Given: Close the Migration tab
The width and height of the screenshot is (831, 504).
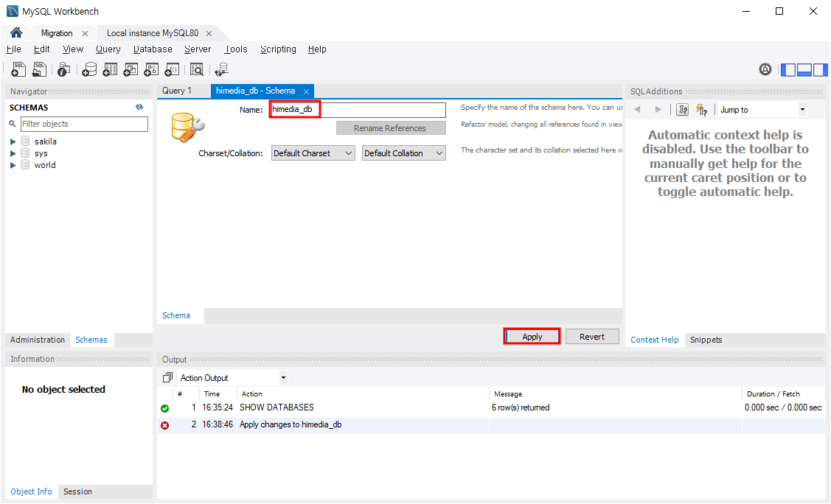Looking at the screenshot, I should (85, 33).
